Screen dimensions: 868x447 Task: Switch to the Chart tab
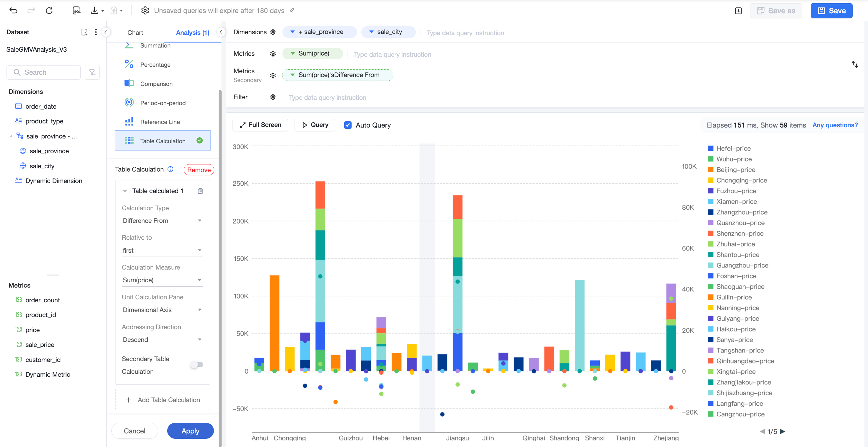[135, 33]
